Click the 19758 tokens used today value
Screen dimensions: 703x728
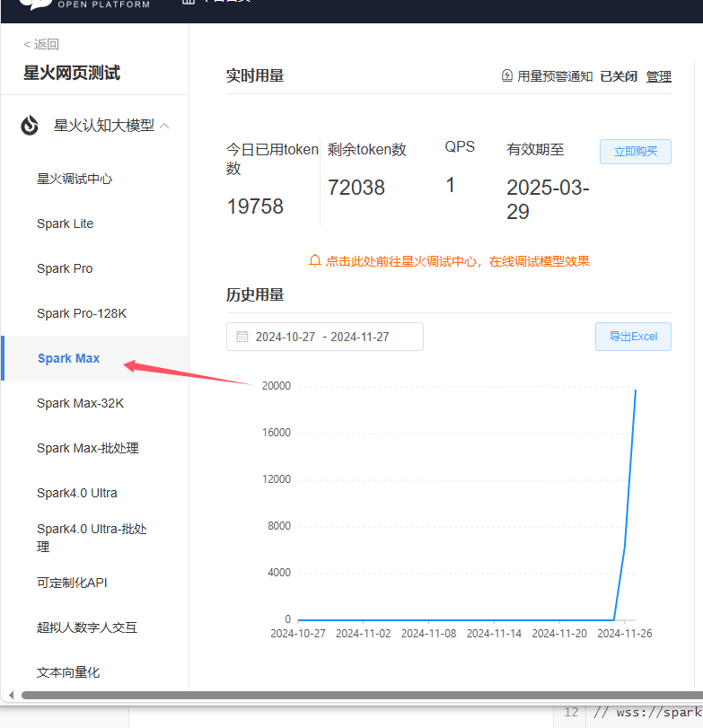255,206
